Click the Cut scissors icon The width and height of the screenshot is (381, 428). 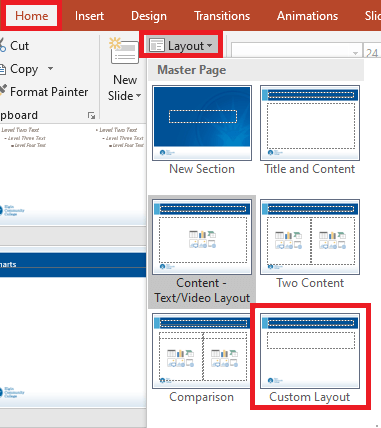tap(2, 45)
